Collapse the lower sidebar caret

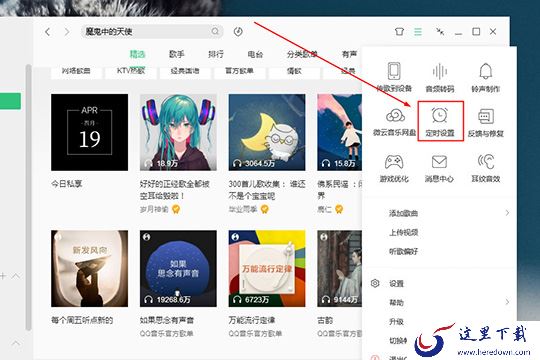[16, 343]
